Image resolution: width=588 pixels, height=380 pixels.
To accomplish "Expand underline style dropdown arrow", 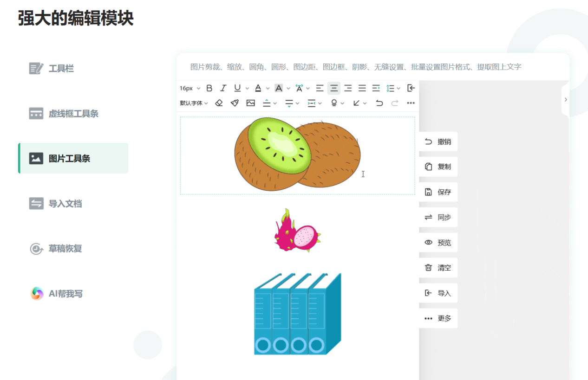I will (247, 88).
